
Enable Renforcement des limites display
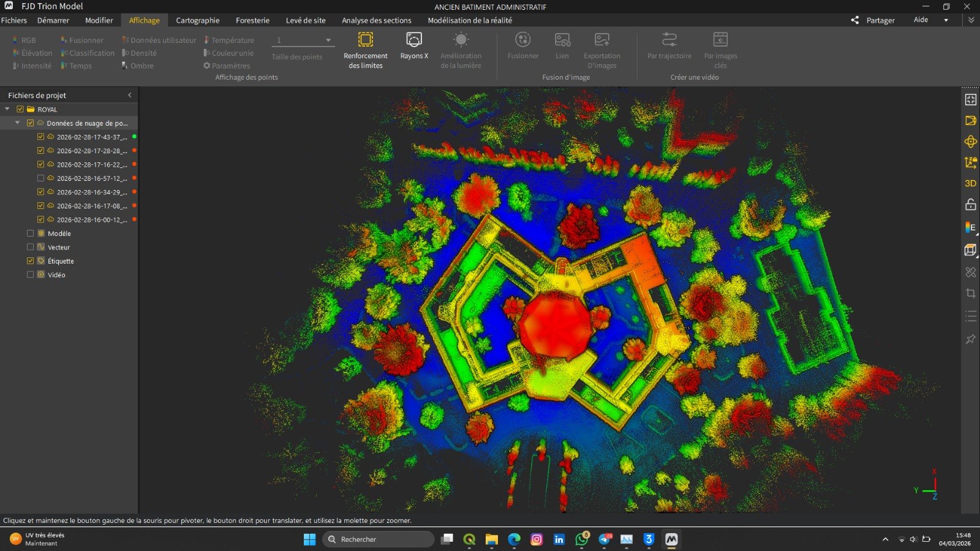coord(366,51)
